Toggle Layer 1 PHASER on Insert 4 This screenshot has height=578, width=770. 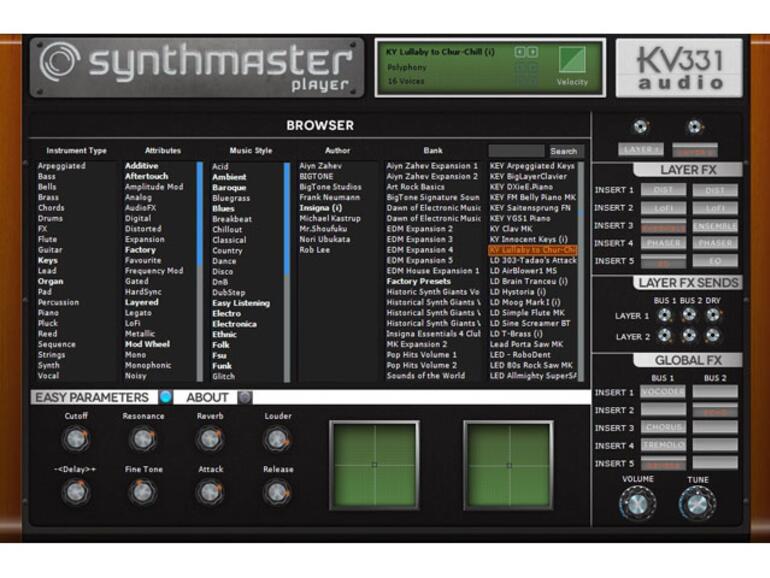[663, 243]
